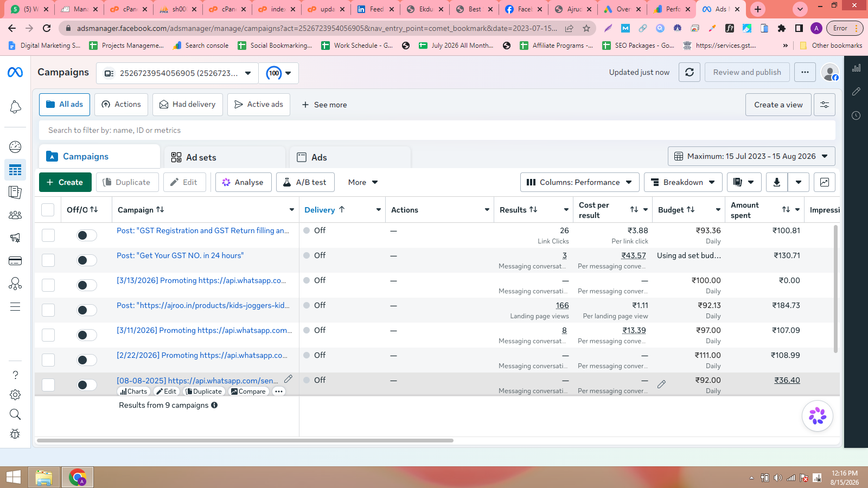868x488 pixels.
Task: Toggle on kids-joggers campaign switch
Action: [87, 310]
